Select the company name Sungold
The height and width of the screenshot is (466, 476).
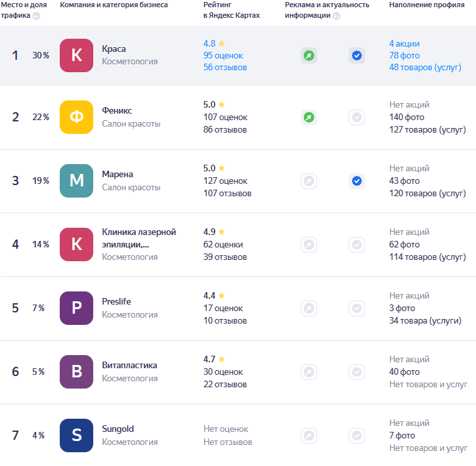118,429
